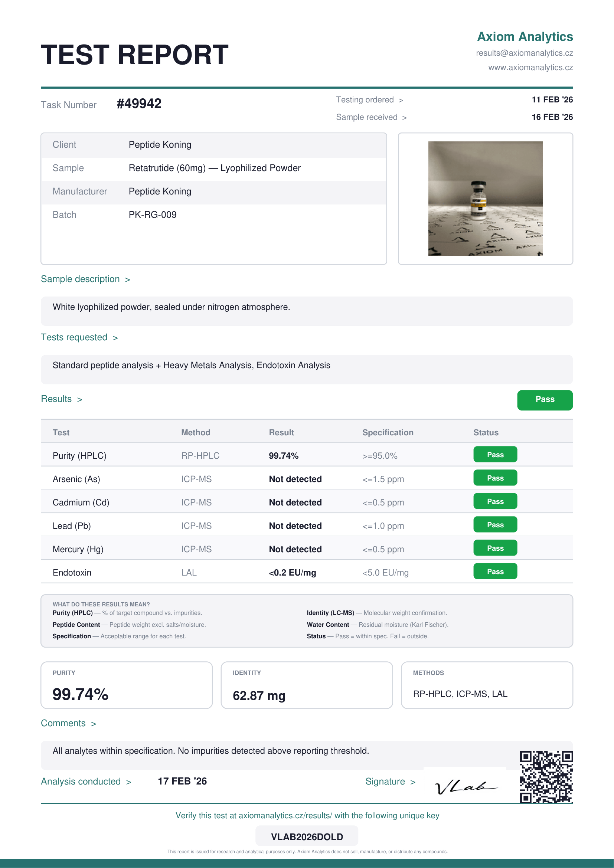The image size is (614, 868).
Task: Click the verify test URL line
Action: point(307,815)
